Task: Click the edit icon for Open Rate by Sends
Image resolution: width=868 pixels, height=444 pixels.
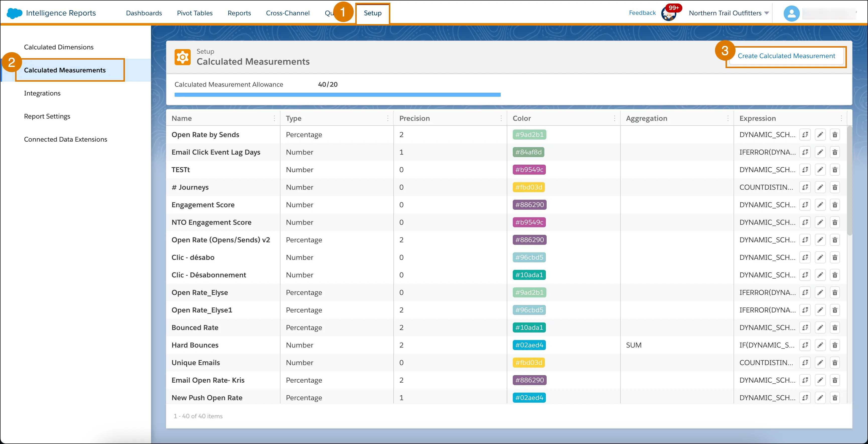Action: tap(820, 134)
